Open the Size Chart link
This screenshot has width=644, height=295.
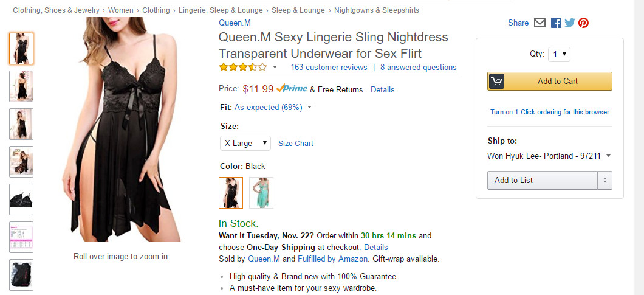pos(296,144)
